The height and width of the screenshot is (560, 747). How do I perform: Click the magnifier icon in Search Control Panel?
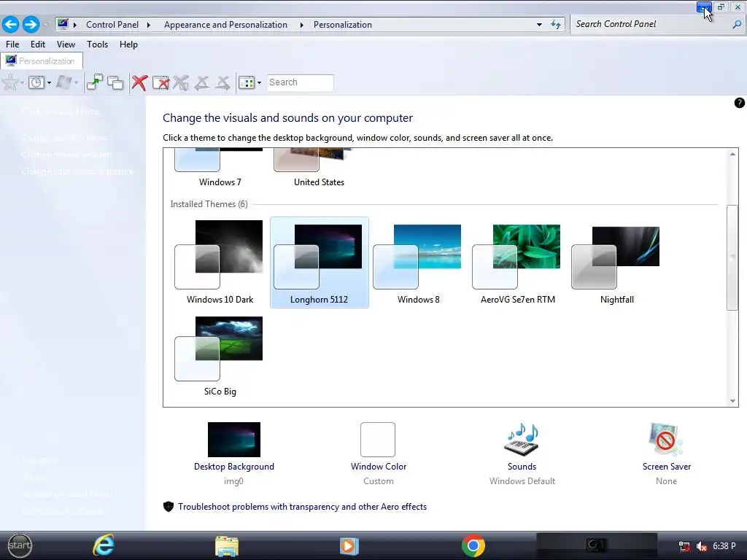point(737,24)
